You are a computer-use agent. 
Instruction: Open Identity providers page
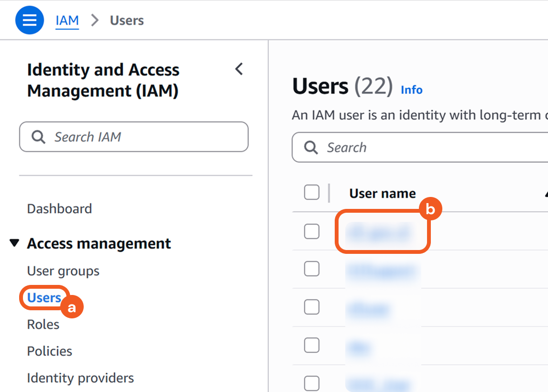[80, 378]
